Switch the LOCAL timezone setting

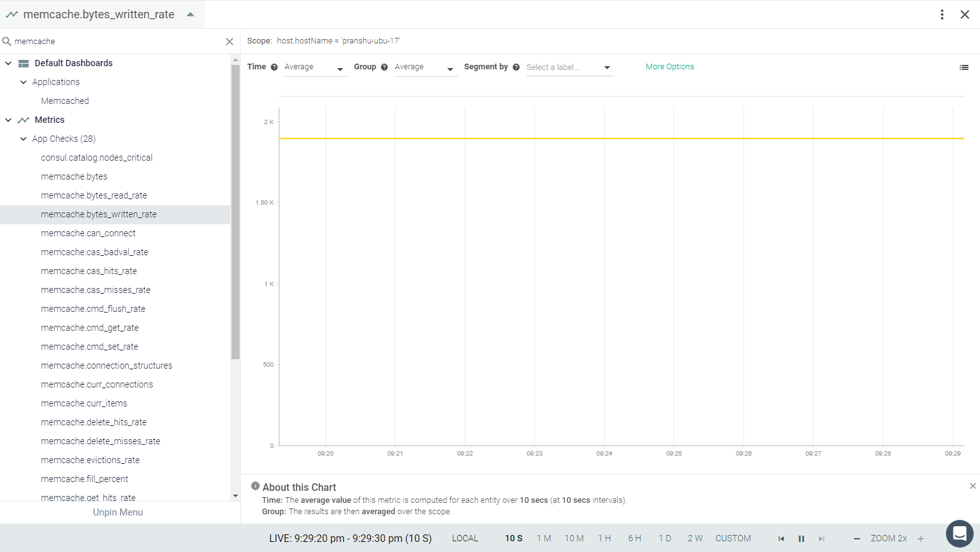coord(465,539)
